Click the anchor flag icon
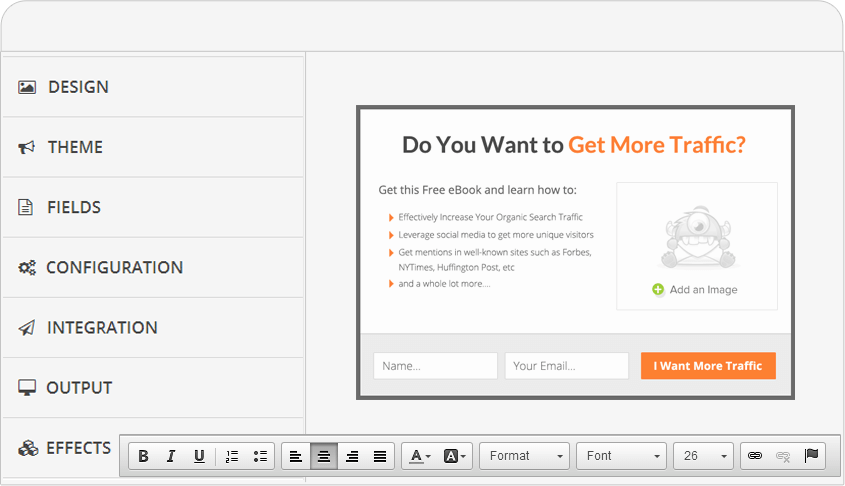The height and width of the screenshot is (486, 845). pyautogui.click(x=811, y=456)
